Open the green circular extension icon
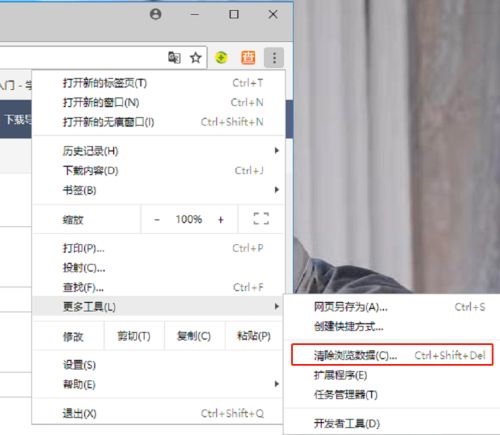Screen dimensions: 500x435 tap(221, 58)
